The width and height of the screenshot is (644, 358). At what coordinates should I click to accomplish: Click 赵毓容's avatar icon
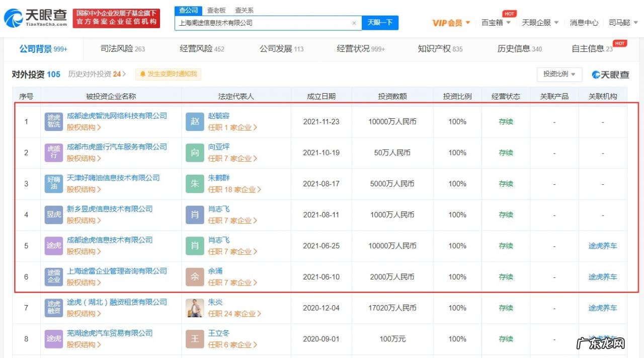[195, 121]
